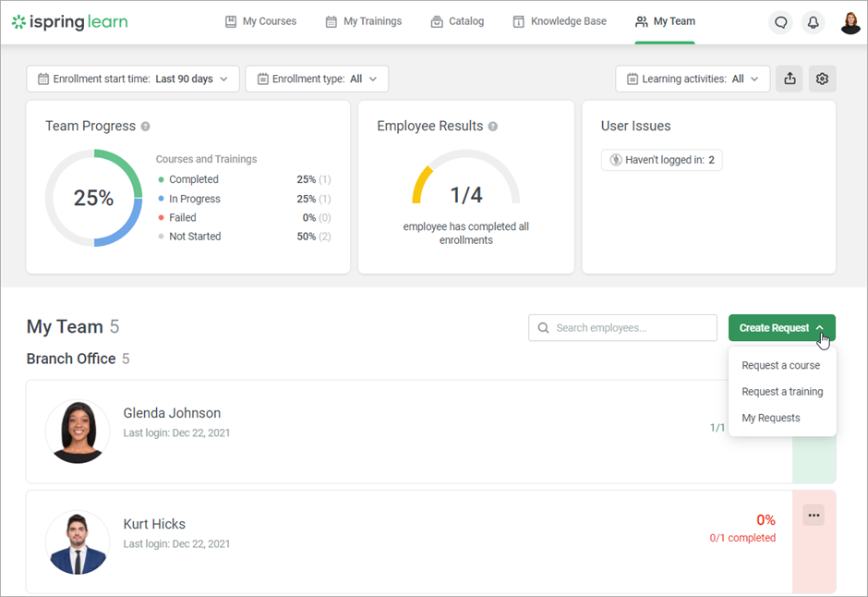Click the My Team people icon
Viewport: 868px width, 597px height.
[x=642, y=21]
